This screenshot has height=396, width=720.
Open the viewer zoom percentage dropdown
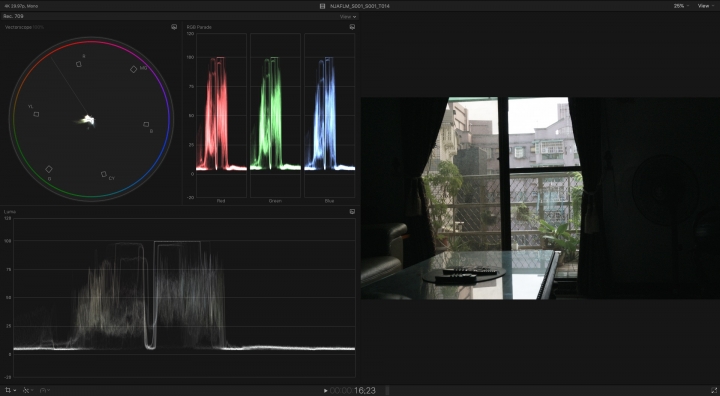click(x=681, y=6)
